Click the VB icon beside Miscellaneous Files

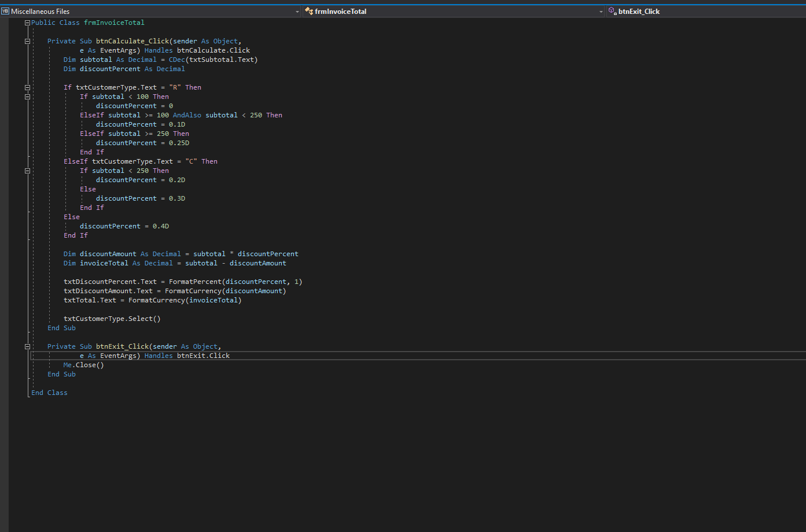[x=5, y=11]
